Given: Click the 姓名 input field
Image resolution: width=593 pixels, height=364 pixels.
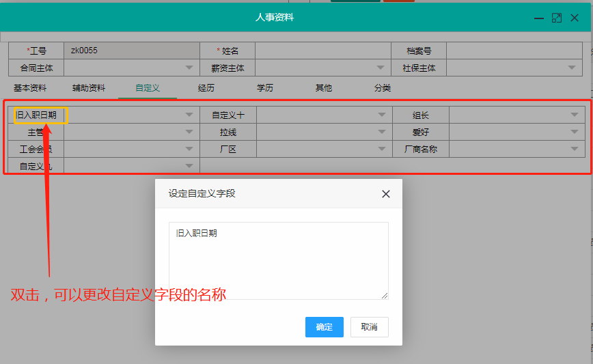Looking at the screenshot, I should coord(321,51).
